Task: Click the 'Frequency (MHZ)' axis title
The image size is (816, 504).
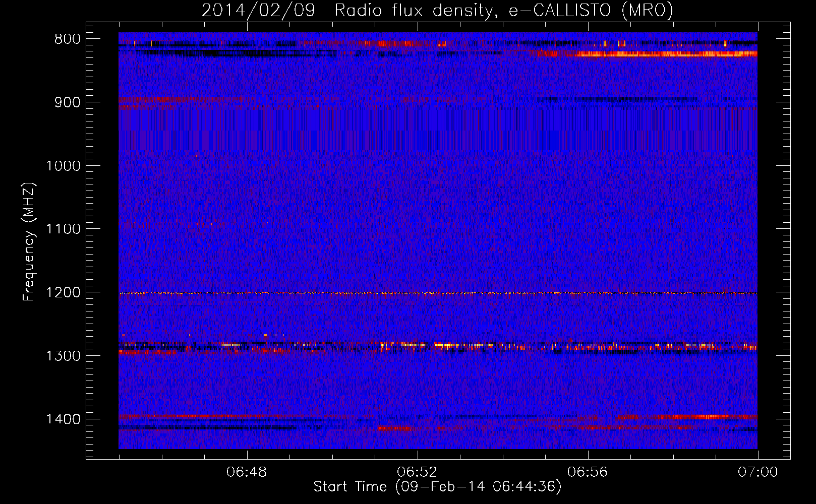Action: click(29, 241)
